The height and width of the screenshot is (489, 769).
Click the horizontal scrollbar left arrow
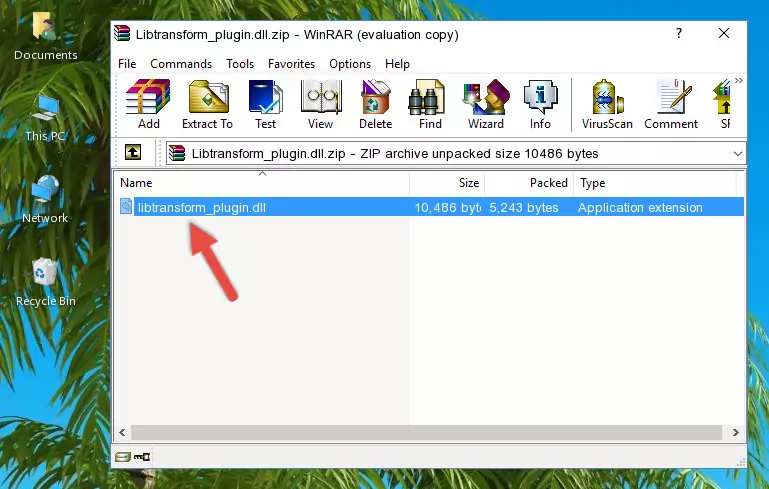(123, 433)
